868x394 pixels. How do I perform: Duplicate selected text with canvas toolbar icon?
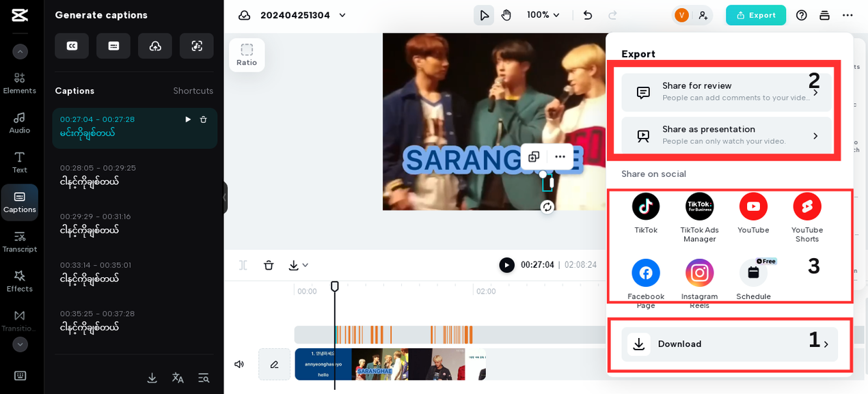point(534,156)
